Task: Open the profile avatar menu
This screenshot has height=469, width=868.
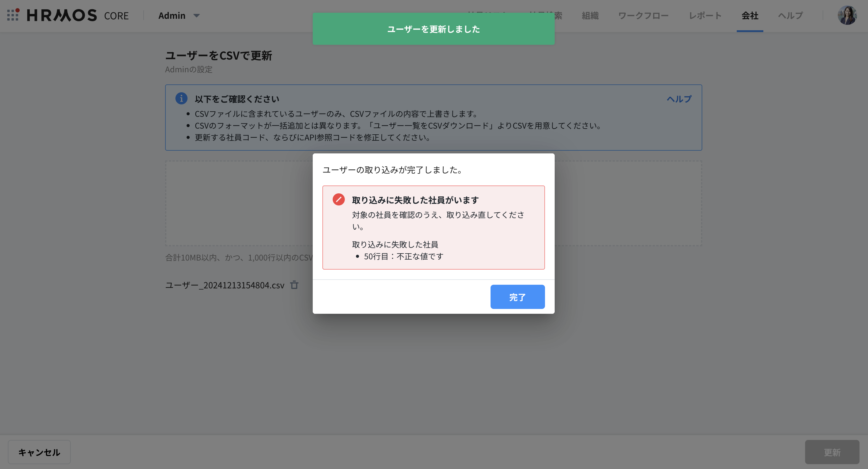Action: tap(847, 15)
